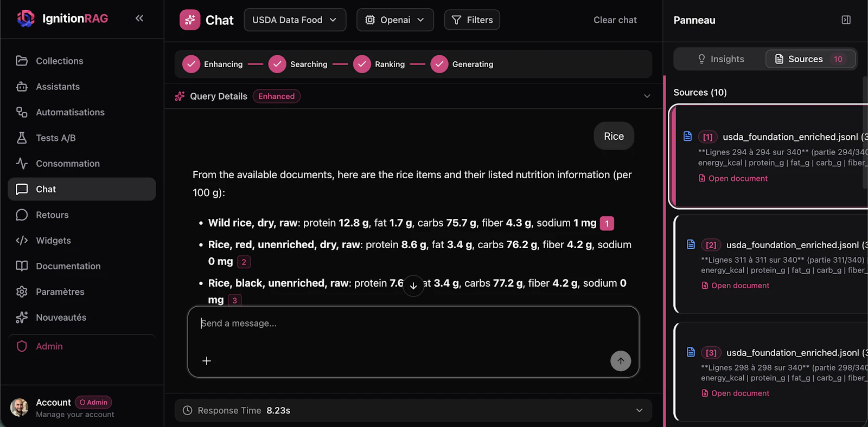The width and height of the screenshot is (868, 427).
Task: Click the Widgets code brackets icon
Action: coord(22,241)
